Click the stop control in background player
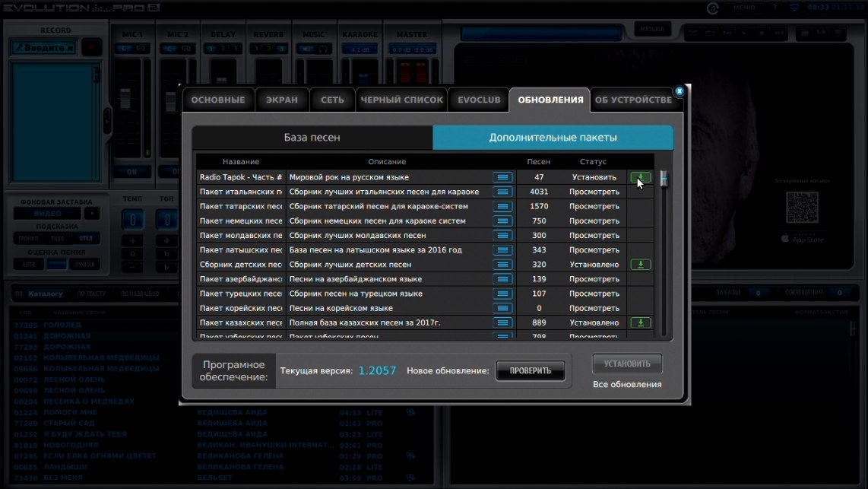 [762, 33]
